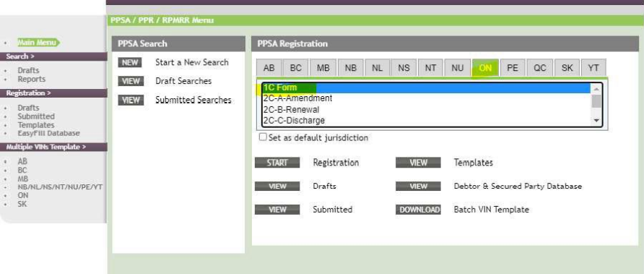Click the Registration label beside START
The width and height of the screenshot is (644, 274).
click(x=336, y=163)
